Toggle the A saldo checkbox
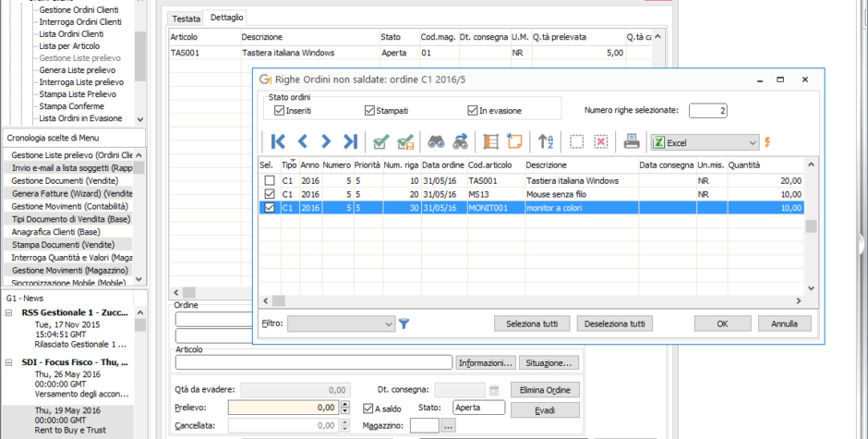Screen dimensions: 868x439 tap(368, 409)
